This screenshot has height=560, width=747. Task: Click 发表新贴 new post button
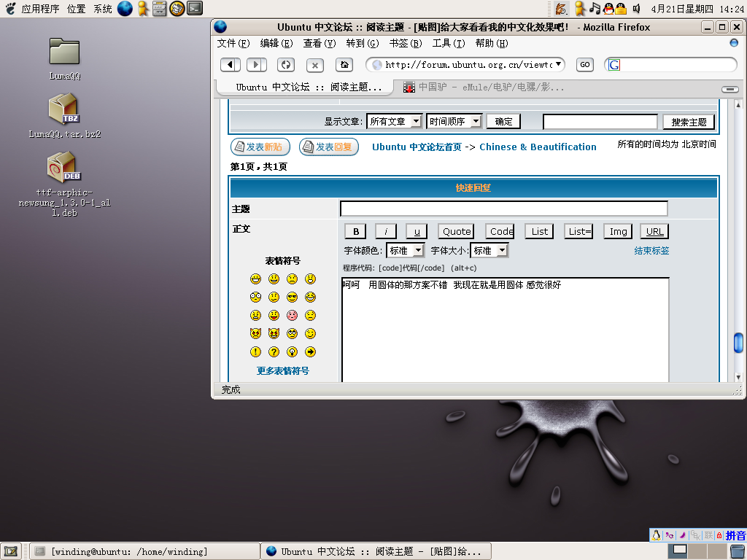point(260,147)
